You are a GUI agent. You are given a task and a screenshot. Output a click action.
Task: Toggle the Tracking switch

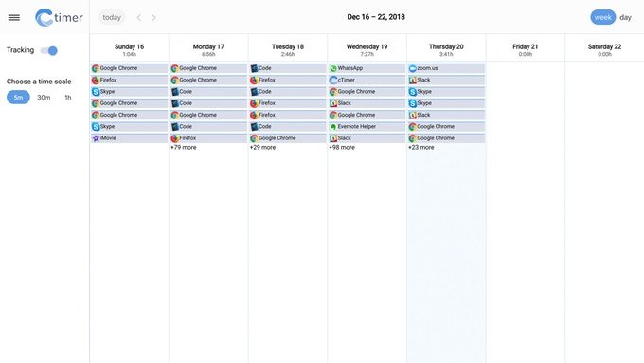point(49,50)
